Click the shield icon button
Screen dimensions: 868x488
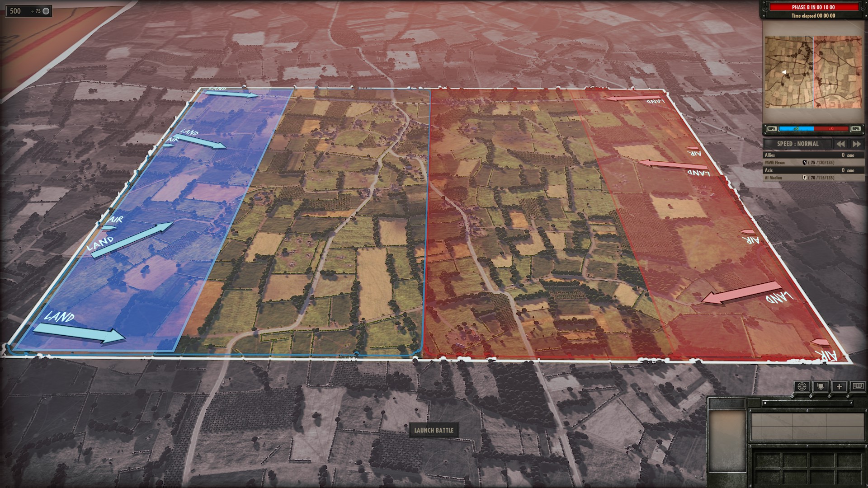pyautogui.click(x=821, y=386)
